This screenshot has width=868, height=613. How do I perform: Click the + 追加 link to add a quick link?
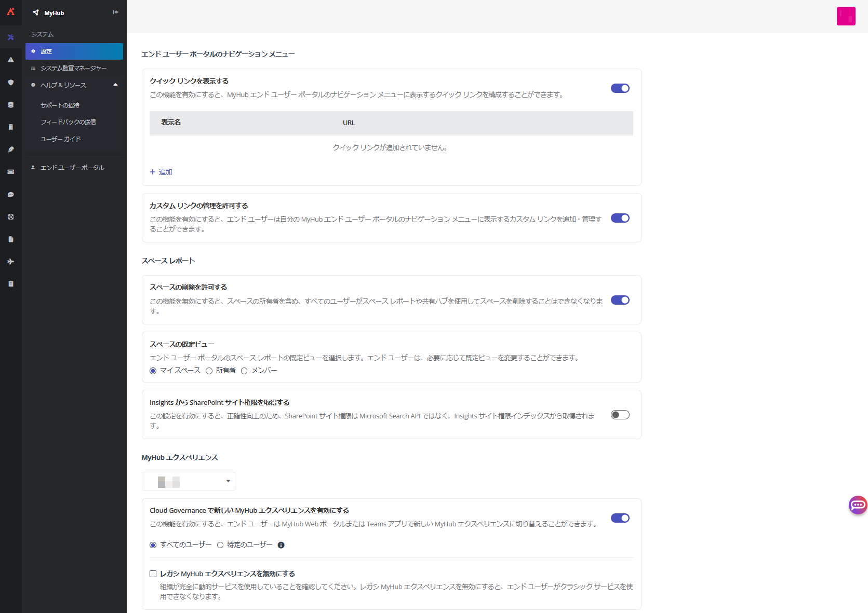[161, 172]
